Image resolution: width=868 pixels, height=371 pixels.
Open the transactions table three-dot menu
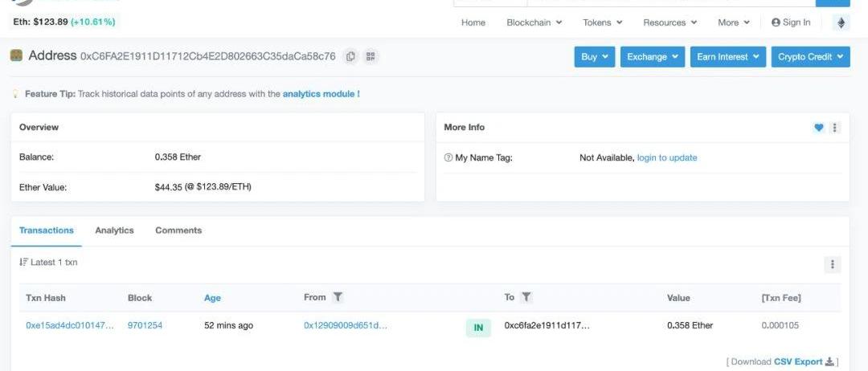(x=833, y=264)
